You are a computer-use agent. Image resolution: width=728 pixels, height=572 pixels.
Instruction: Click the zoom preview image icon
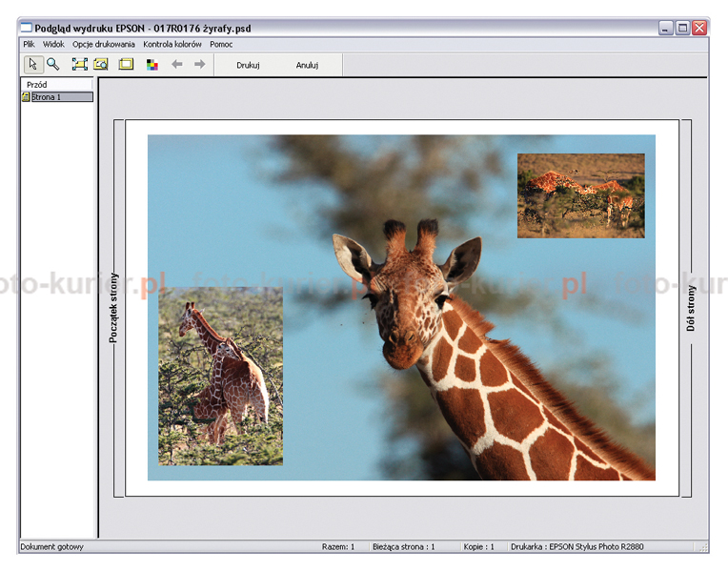click(101, 65)
